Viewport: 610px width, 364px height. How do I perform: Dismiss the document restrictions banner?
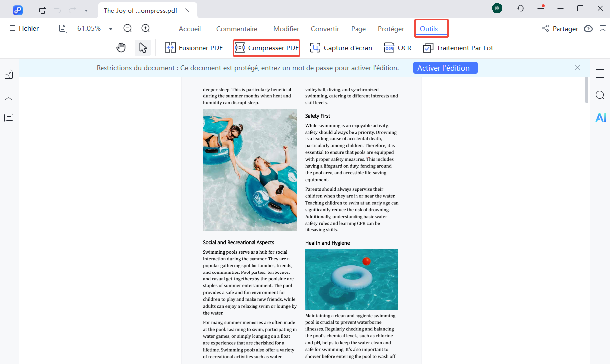point(577,68)
